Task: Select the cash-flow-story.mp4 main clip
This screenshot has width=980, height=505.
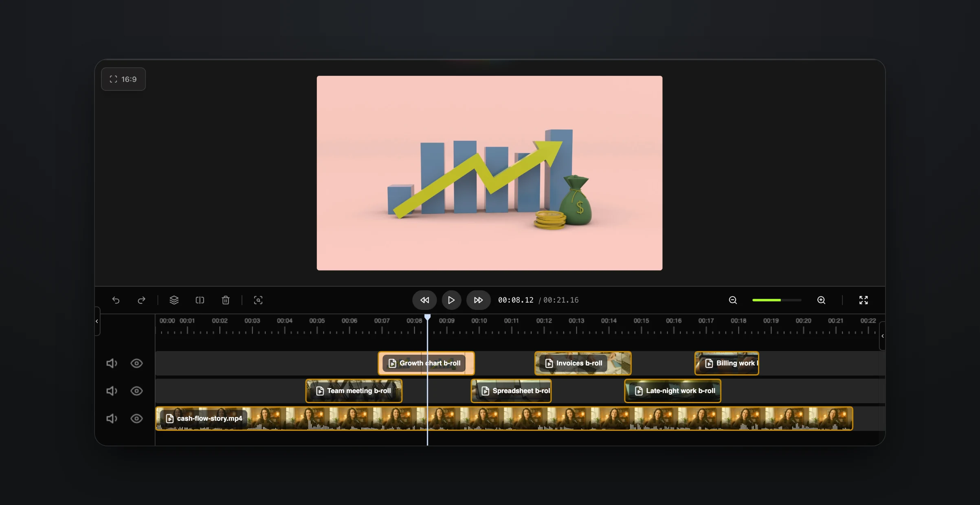Action: tap(504, 419)
